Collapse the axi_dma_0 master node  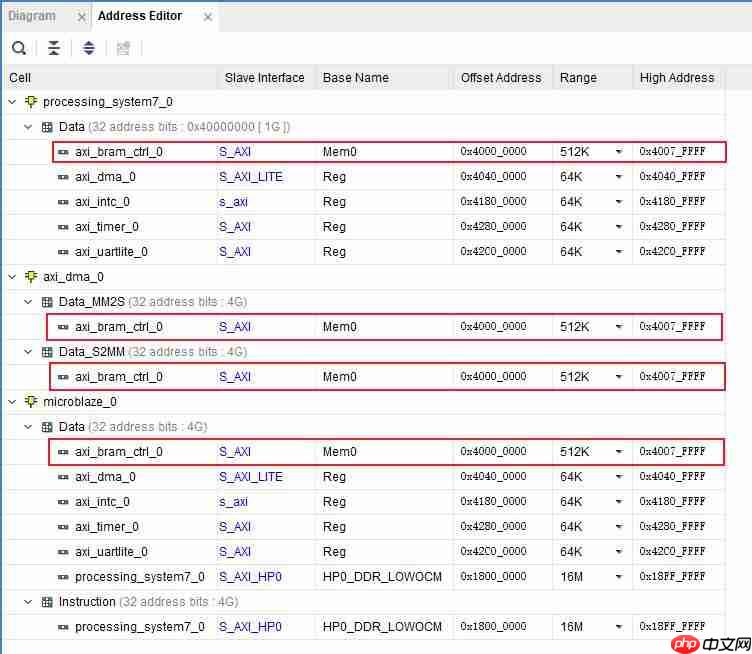pyautogui.click(x=12, y=277)
